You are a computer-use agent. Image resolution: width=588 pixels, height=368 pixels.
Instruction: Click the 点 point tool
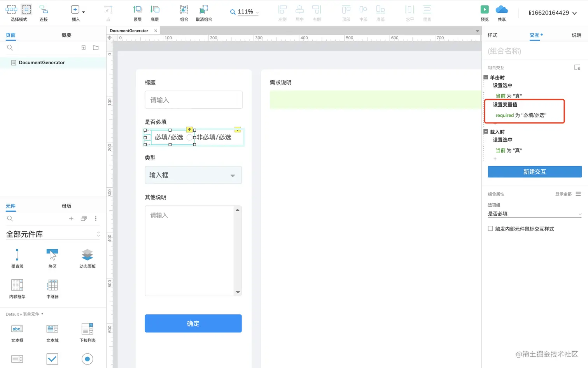(x=108, y=9)
